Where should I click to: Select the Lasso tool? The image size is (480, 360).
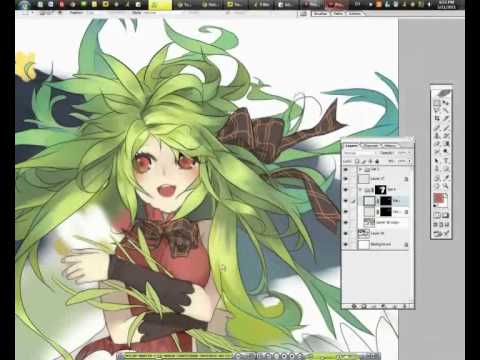click(x=437, y=111)
